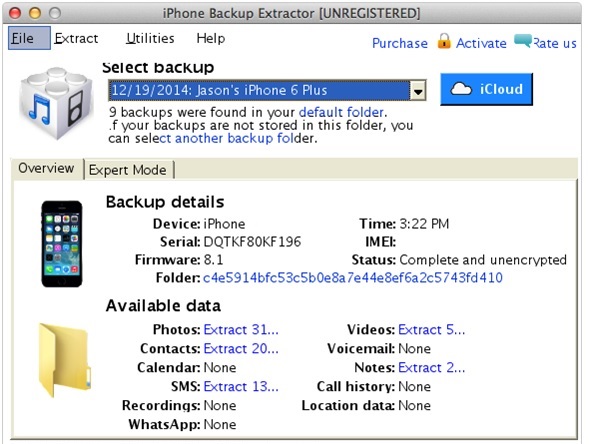The height and width of the screenshot is (444, 589).
Task: Open the Help menu
Action: (x=211, y=38)
